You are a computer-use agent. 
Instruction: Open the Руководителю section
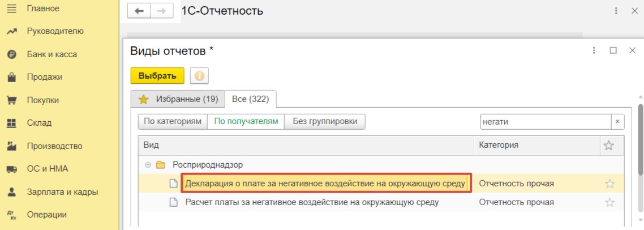click(x=55, y=31)
